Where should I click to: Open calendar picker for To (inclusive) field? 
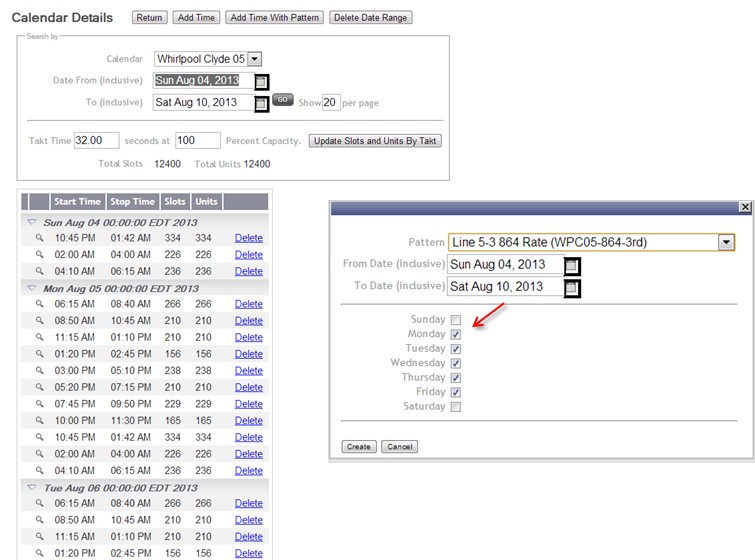click(x=261, y=104)
